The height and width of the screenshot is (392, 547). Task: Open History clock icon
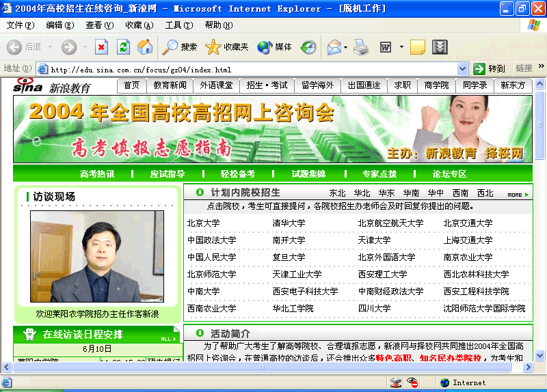(309, 47)
